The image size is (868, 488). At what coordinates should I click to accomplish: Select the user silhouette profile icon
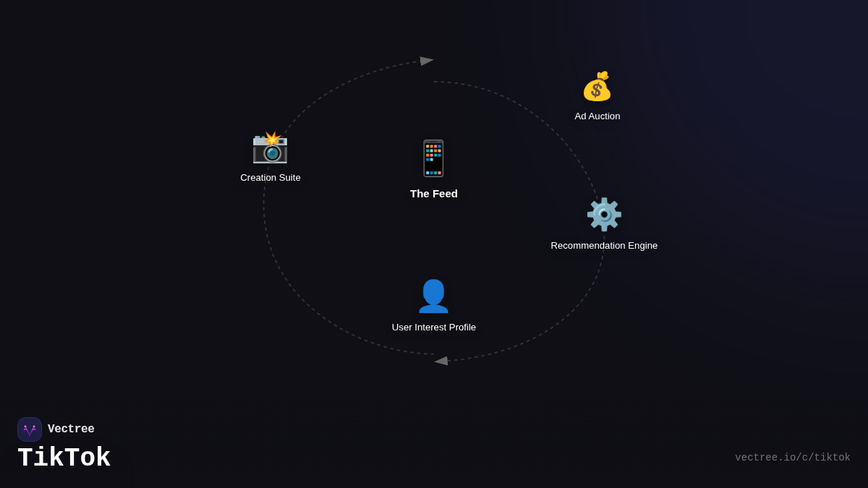click(433, 296)
